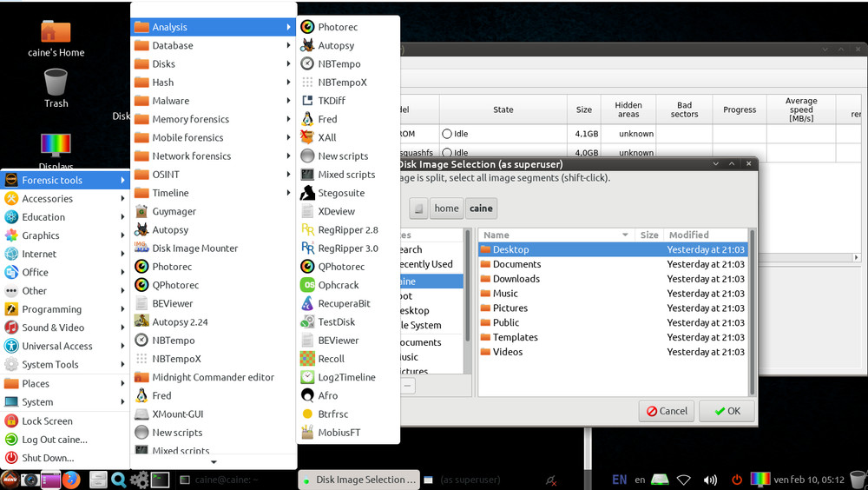Click the volume icon in system tray
The height and width of the screenshot is (490, 868).
tap(710, 480)
